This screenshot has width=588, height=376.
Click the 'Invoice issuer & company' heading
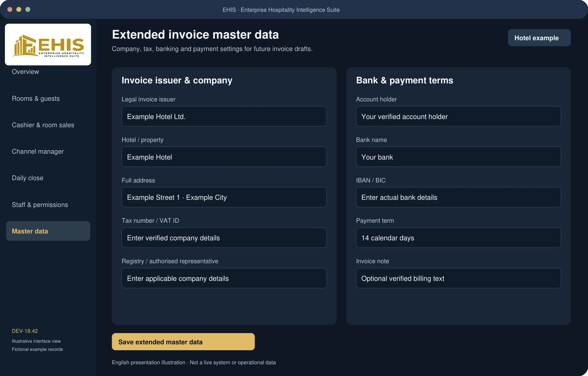[177, 80]
